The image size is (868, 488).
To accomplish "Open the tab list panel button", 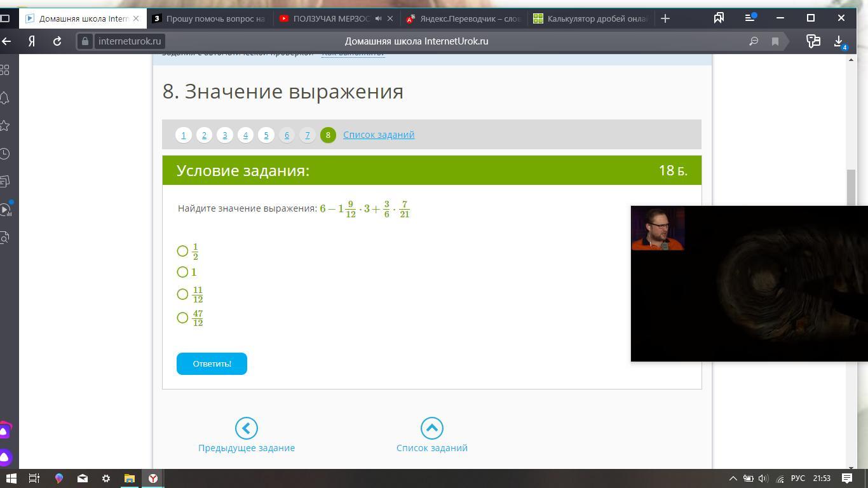I will [5, 18].
